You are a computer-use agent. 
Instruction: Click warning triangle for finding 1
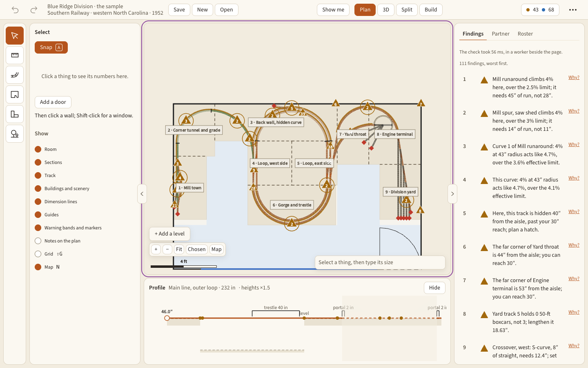pos(484,80)
